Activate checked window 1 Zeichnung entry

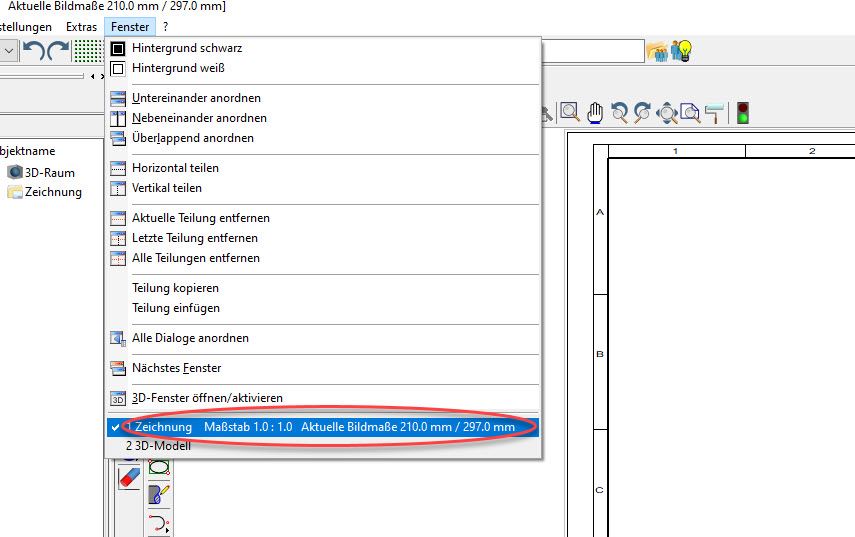323,427
